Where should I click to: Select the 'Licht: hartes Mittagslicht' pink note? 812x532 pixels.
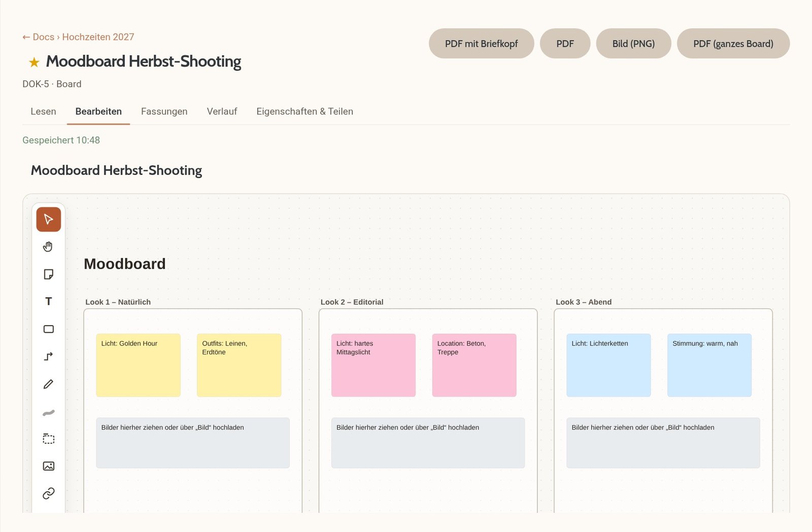pyautogui.click(x=374, y=365)
